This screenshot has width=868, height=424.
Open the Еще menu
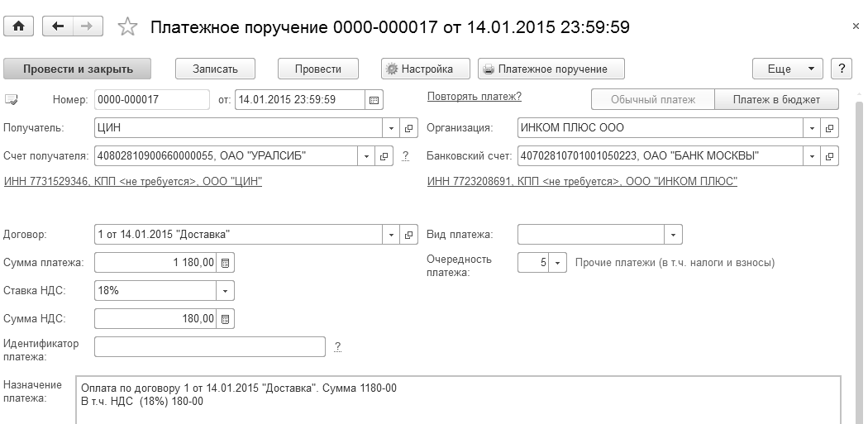[x=787, y=69]
